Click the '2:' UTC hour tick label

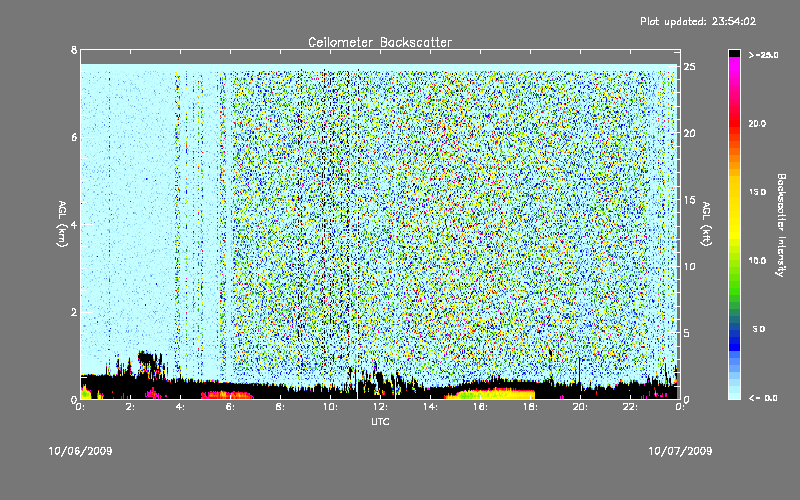pos(131,407)
